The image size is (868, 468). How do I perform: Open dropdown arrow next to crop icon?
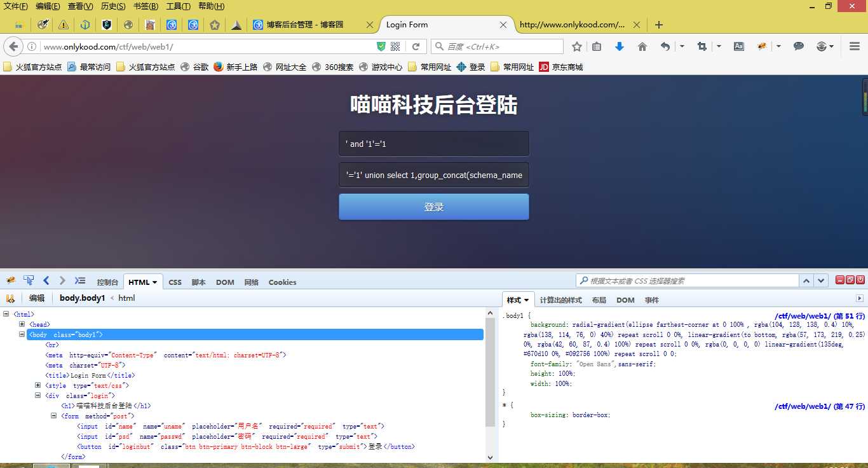pos(719,46)
